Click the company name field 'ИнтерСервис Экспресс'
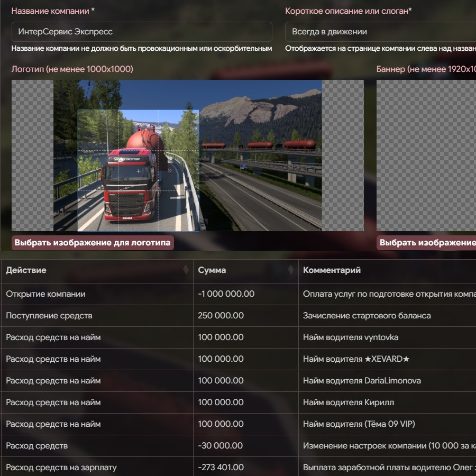Image resolution: width=476 pixels, height=476 pixels. coord(142,32)
